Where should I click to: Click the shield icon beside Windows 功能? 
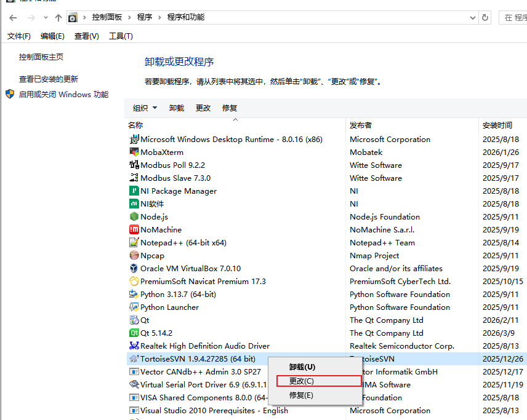tap(10, 94)
